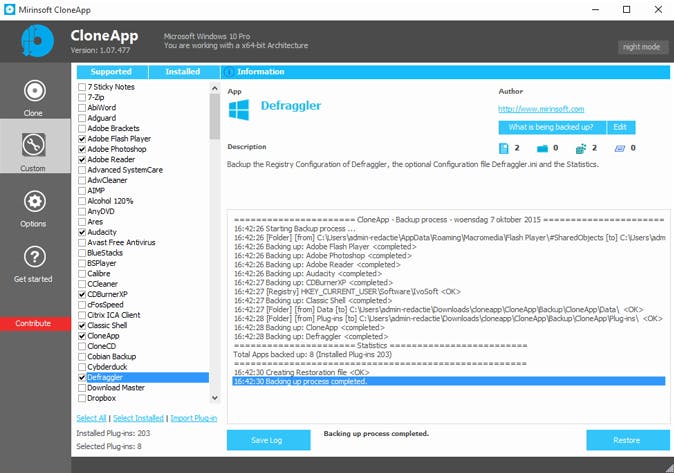
Task: Select Creating Restoration file log line
Action: point(301,372)
